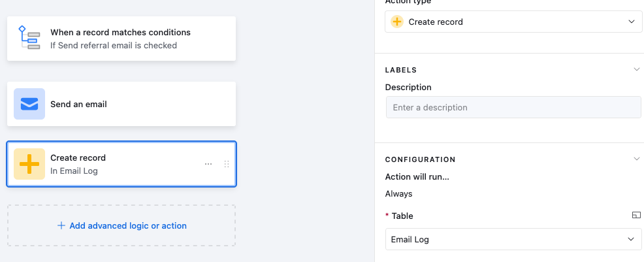
Task: Click the expand icon beside Table label
Action: point(636,215)
